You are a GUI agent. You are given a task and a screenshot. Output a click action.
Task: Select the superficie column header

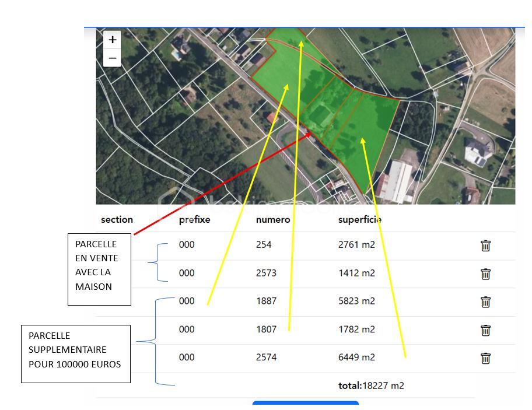[x=360, y=219]
